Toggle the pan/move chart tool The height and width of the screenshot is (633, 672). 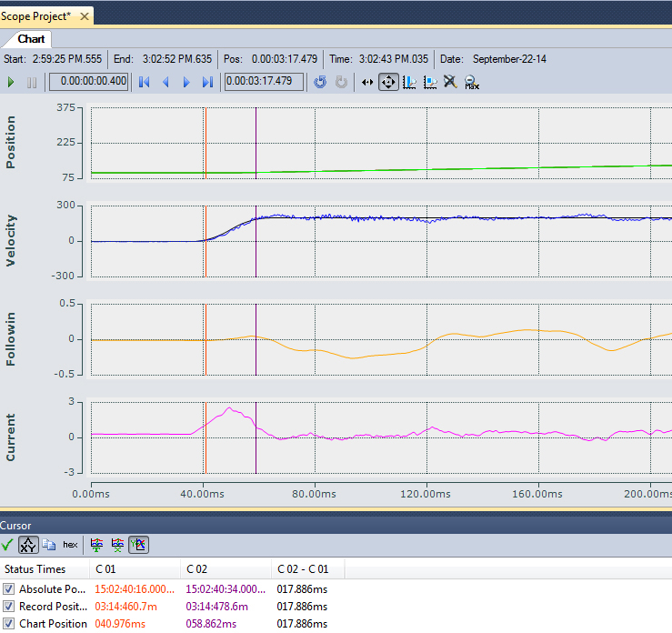click(388, 82)
